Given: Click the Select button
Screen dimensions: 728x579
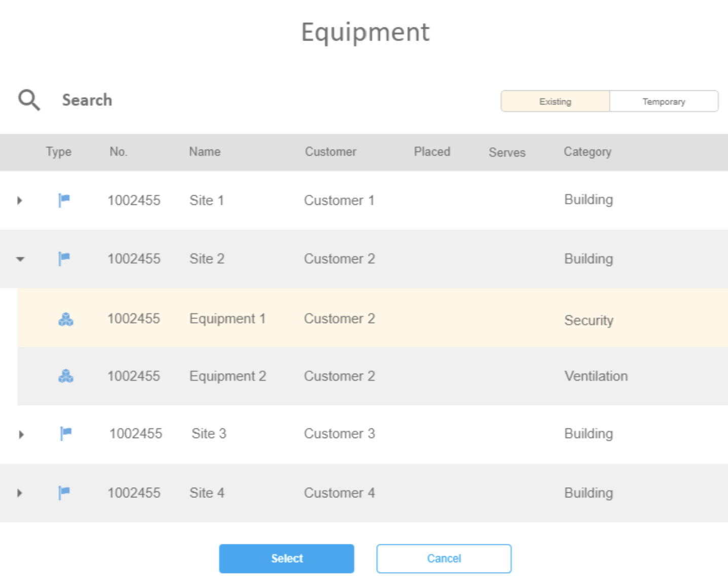Looking at the screenshot, I should click(x=286, y=558).
